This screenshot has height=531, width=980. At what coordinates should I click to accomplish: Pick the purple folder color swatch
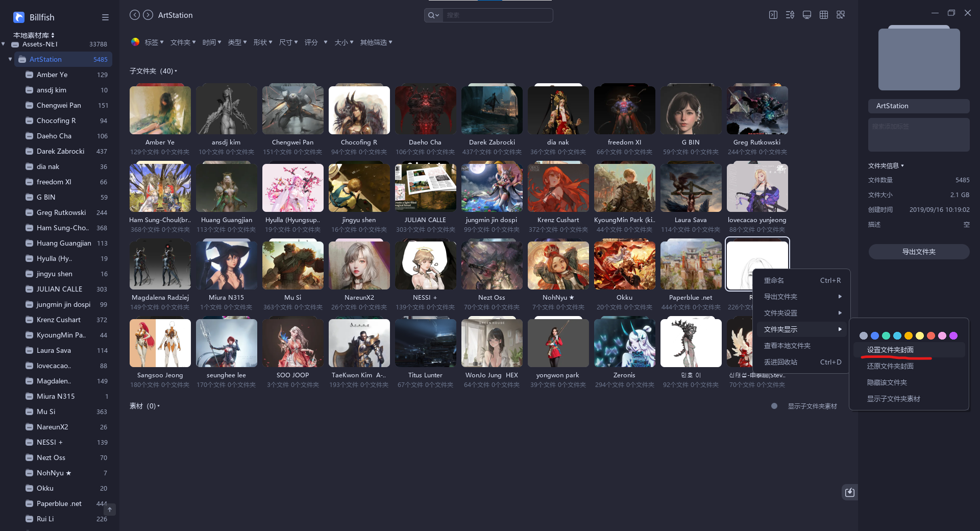tap(953, 335)
